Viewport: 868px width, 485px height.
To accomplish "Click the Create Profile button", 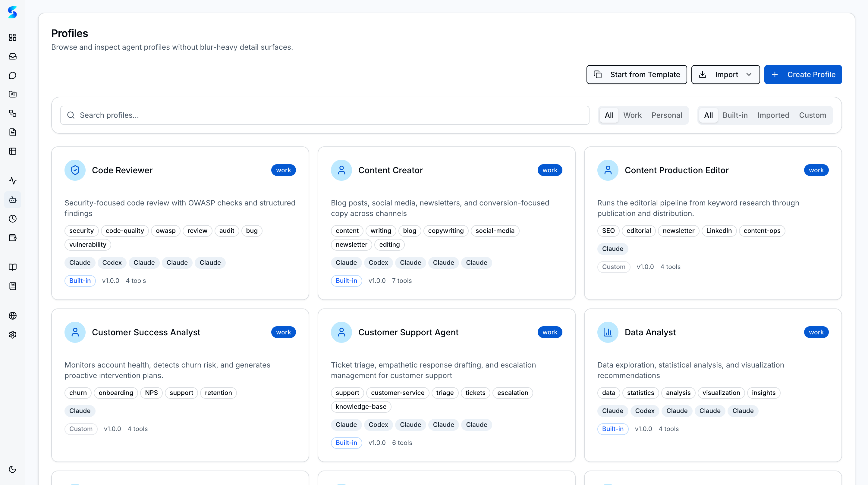I will click(803, 74).
